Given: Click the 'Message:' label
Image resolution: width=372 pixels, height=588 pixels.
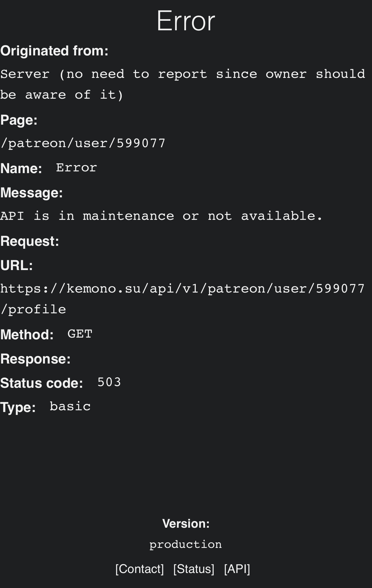Looking at the screenshot, I should (x=32, y=193).
